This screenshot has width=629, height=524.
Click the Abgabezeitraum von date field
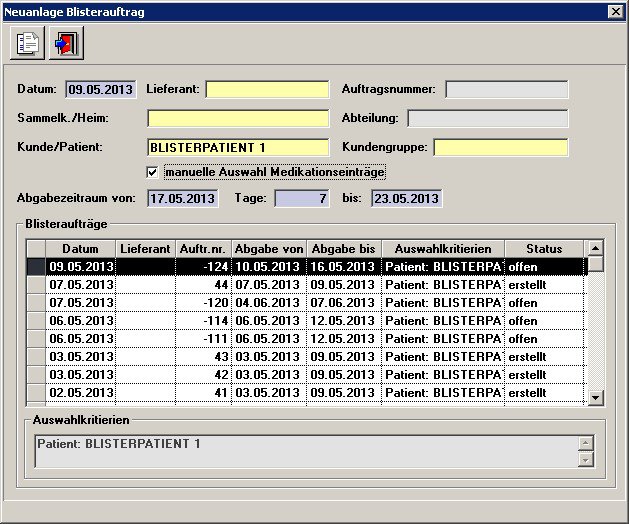[182, 198]
